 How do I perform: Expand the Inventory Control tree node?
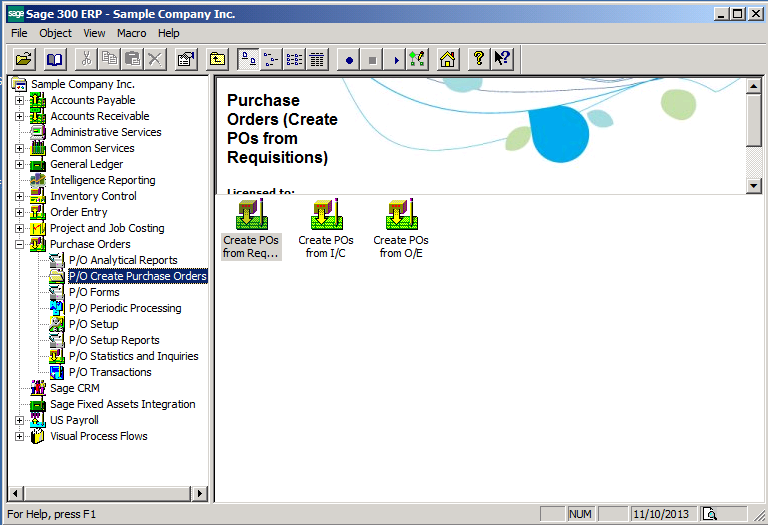pyautogui.click(x=19, y=196)
